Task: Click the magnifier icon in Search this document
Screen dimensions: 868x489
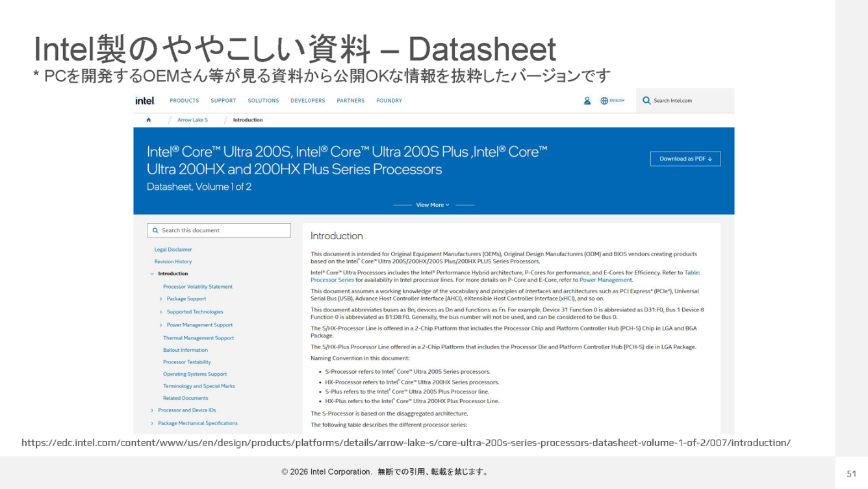Action: click(x=155, y=230)
